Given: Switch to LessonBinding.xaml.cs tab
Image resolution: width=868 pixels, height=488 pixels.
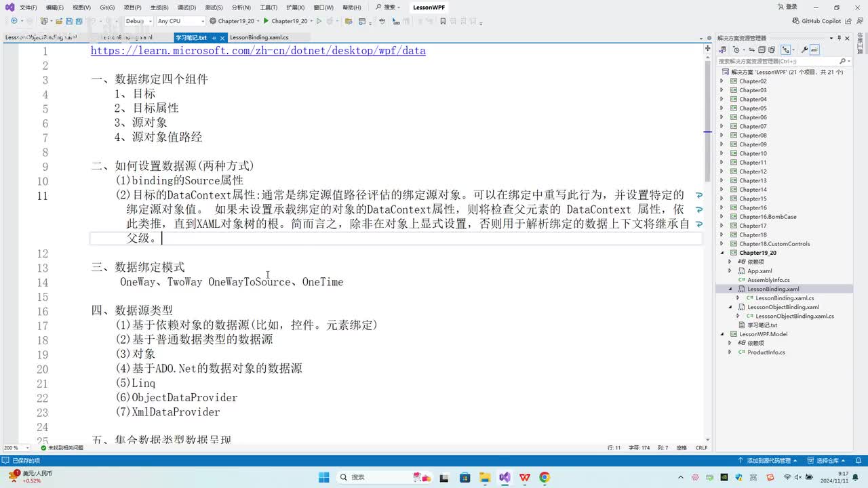Looking at the screenshot, I should (x=259, y=38).
